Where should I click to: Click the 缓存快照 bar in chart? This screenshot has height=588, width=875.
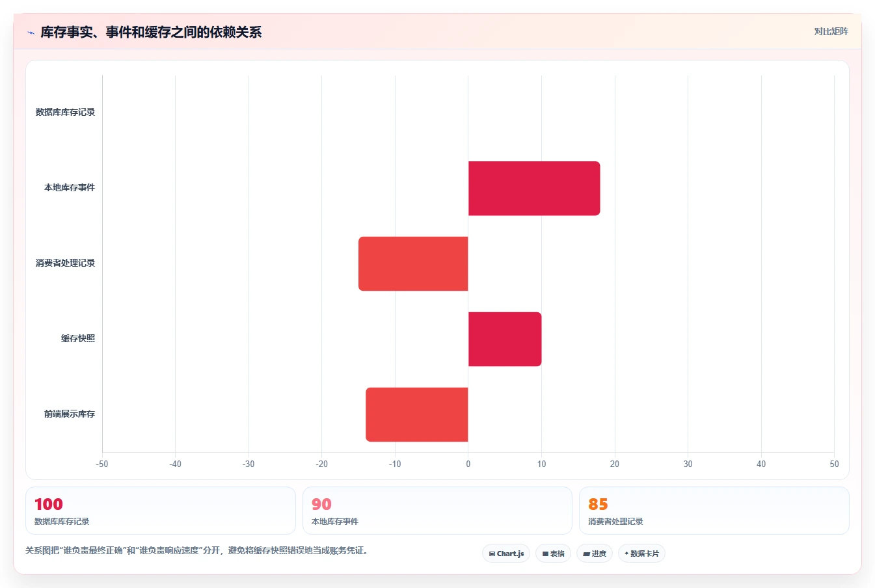pyautogui.click(x=505, y=339)
